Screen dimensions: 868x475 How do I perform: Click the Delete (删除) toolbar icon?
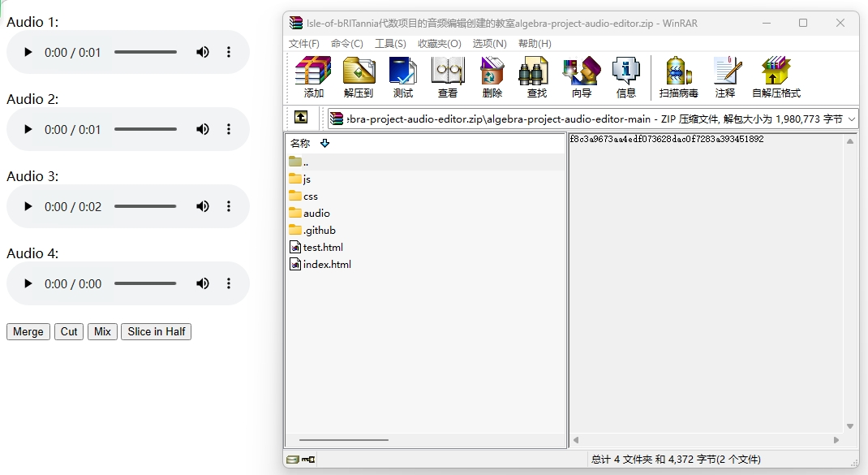click(492, 77)
